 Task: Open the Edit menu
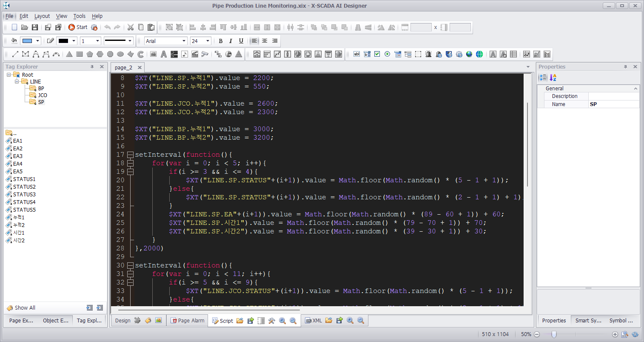tap(24, 16)
